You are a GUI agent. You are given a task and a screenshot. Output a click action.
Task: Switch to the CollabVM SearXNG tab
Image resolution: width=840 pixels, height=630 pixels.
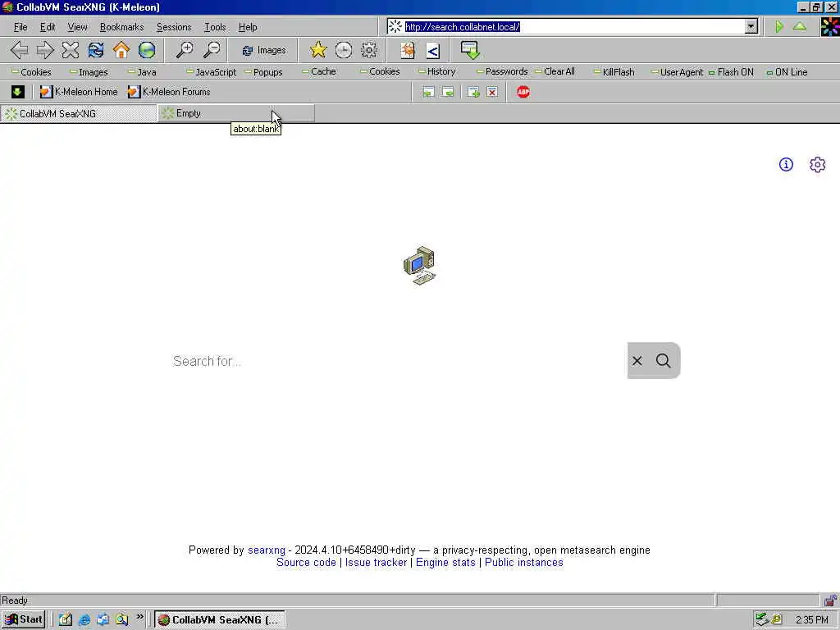click(x=78, y=113)
